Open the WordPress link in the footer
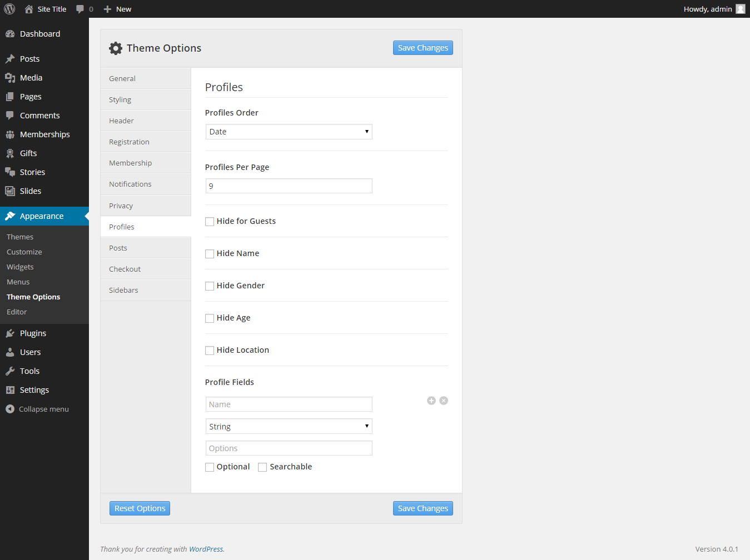 pyautogui.click(x=206, y=549)
